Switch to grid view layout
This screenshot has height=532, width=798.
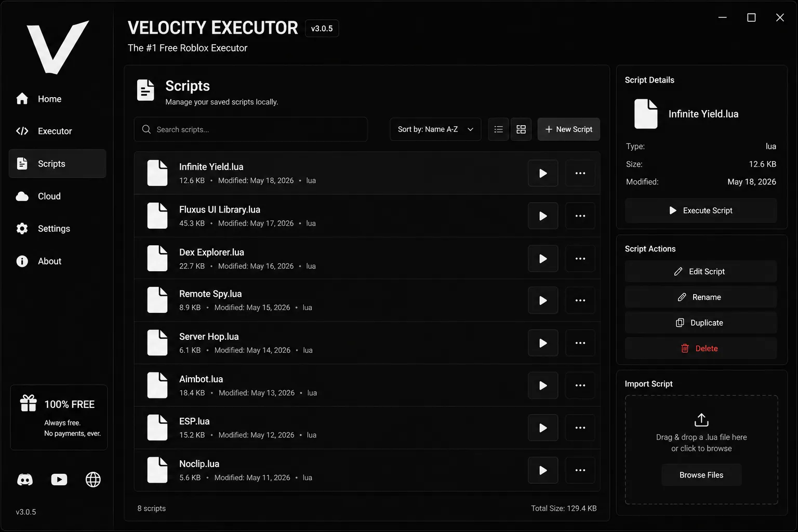tap(521, 129)
